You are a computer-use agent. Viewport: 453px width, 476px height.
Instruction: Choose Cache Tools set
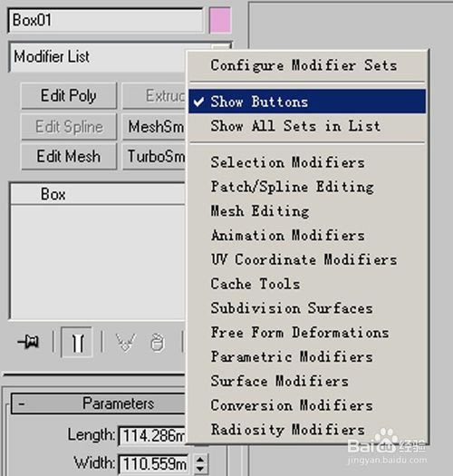tap(307, 284)
